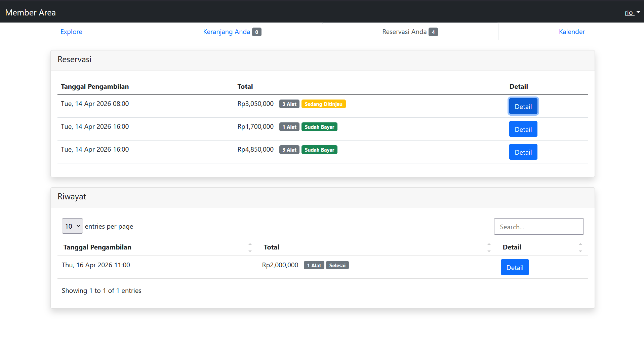Click the 3 Alat badge on Rp4,850,000 row

(289, 150)
